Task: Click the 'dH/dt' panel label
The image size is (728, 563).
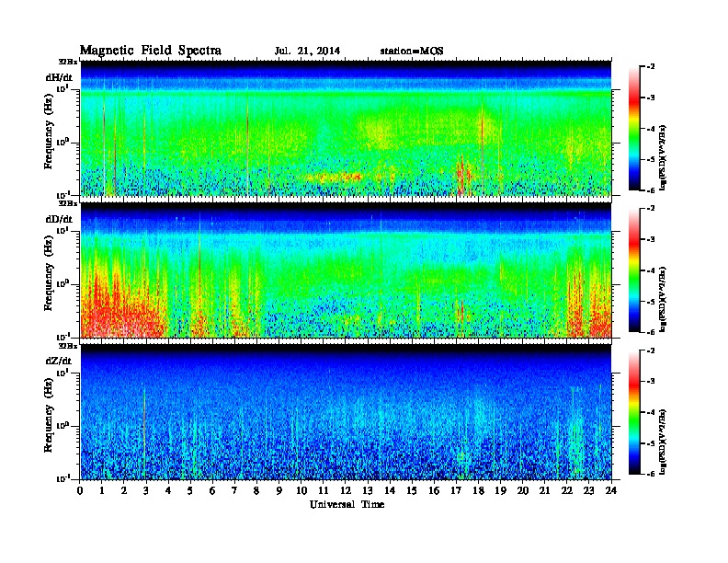Action: point(59,77)
